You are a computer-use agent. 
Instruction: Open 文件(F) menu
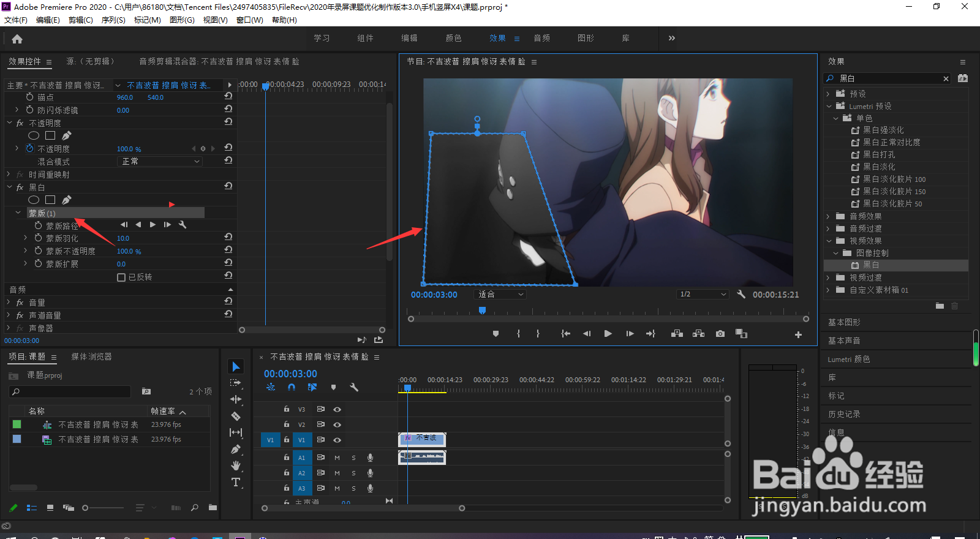[x=16, y=20]
